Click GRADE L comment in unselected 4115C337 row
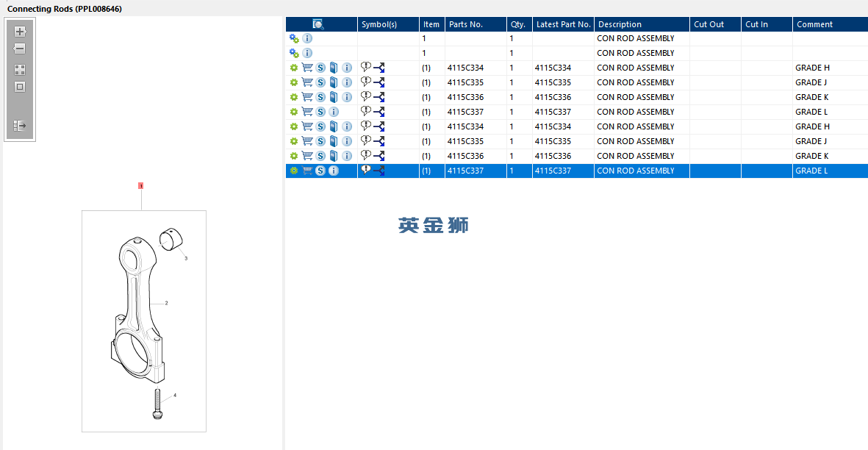 pyautogui.click(x=811, y=112)
